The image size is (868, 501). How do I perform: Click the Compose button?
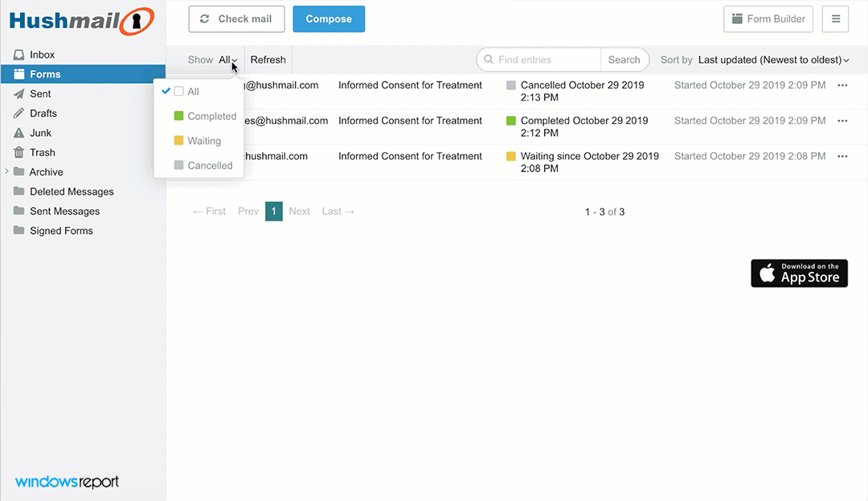point(328,18)
